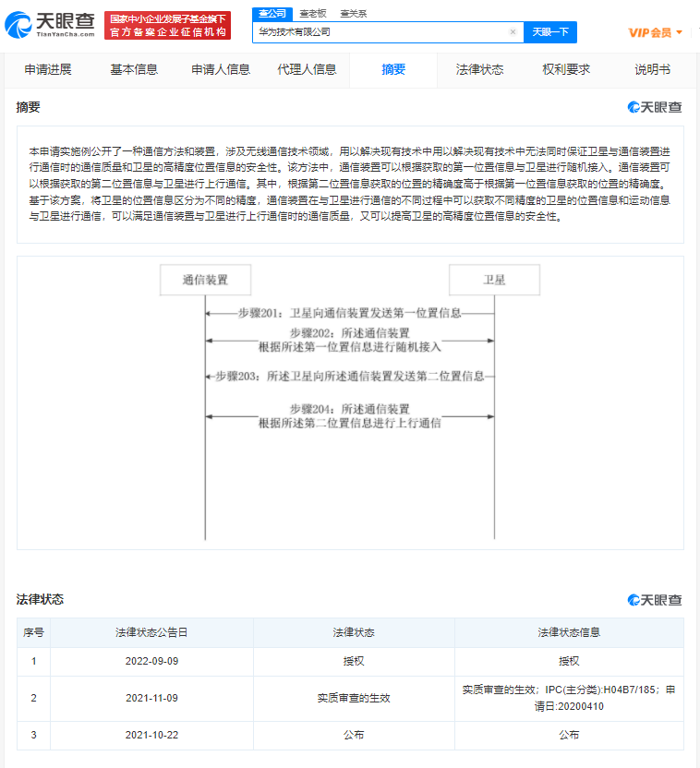The height and width of the screenshot is (768, 700).
Task: Click the red 官方备案企业征信机构 banner
Action: [x=167, y=26]
